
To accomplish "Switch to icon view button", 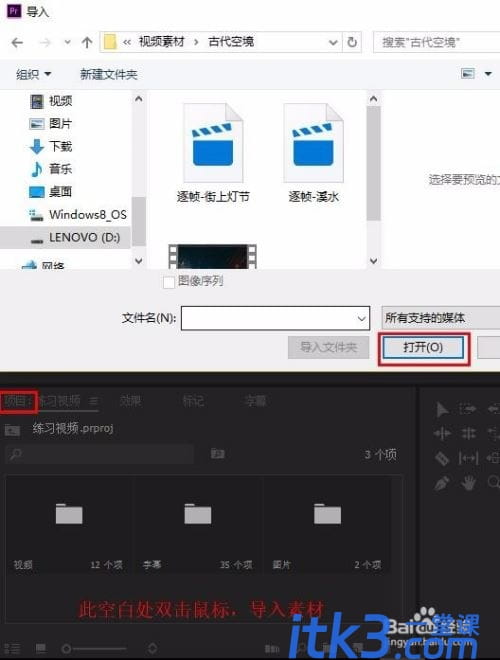I will tap(41, 648).
